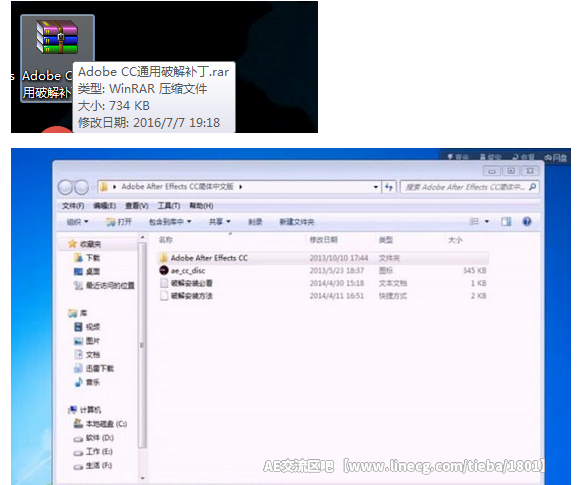Click the navigation pane scroll-down arrow
Image resolution: width=587 pixels, height=485 pixels.
(142, 478)
